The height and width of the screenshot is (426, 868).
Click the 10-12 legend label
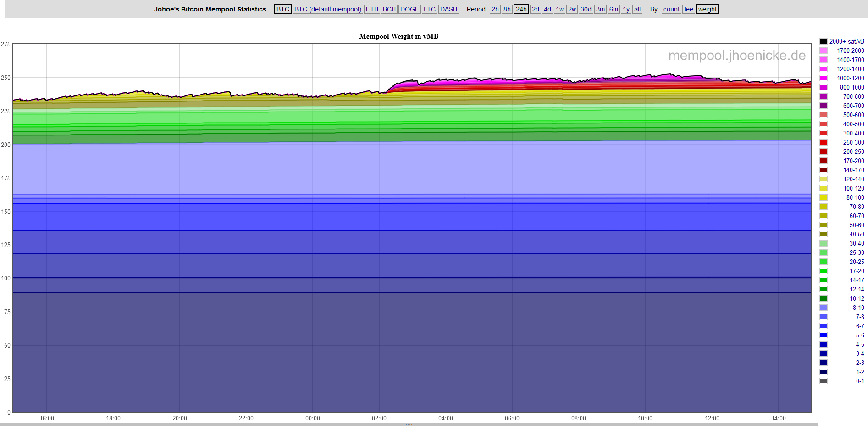(857, 298)
